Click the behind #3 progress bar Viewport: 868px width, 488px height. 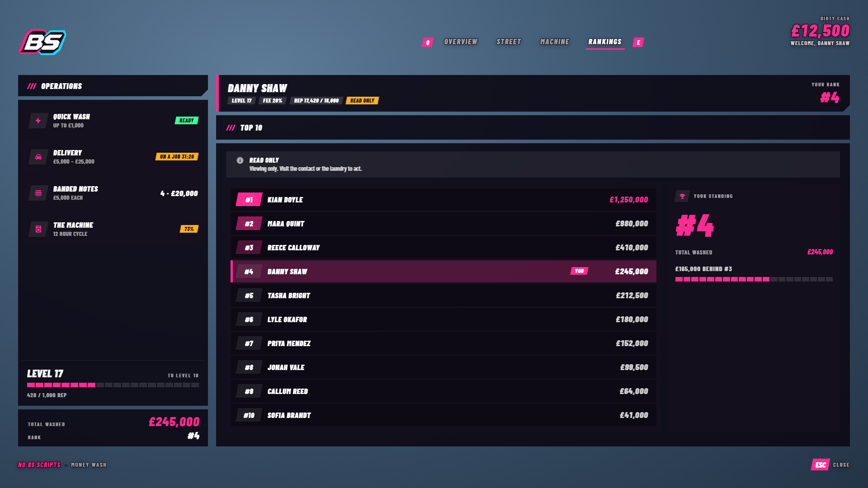(x=754, y=279)
